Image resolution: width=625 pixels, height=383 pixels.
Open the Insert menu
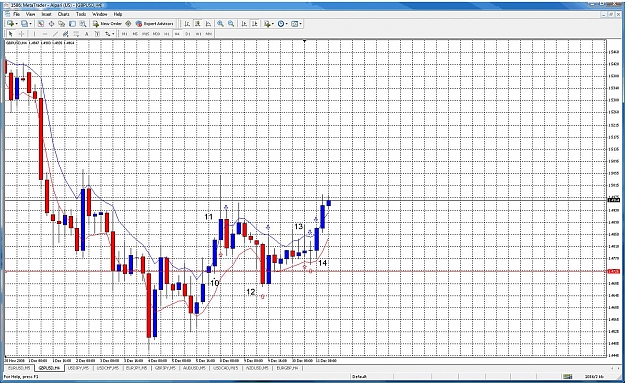[47, 14]
